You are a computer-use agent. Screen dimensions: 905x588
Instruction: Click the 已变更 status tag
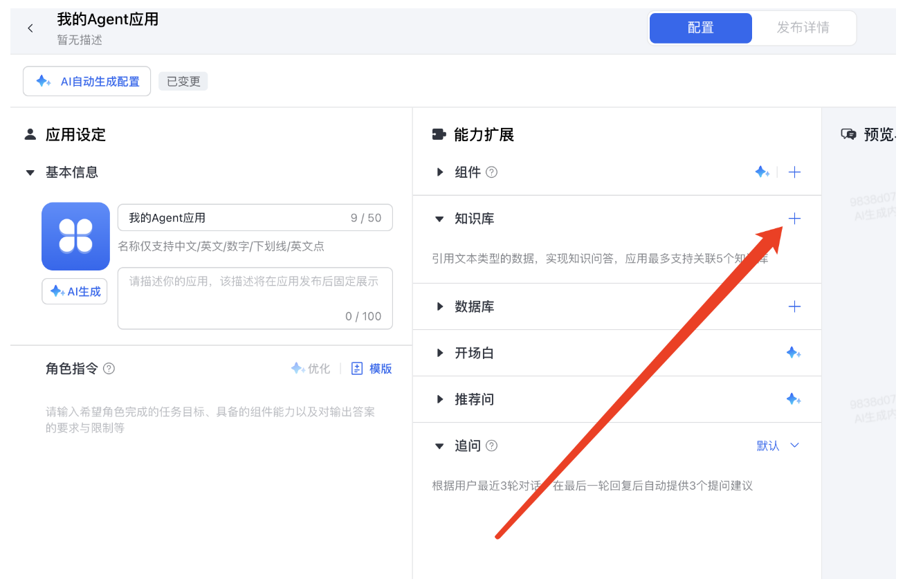[183, 82]
